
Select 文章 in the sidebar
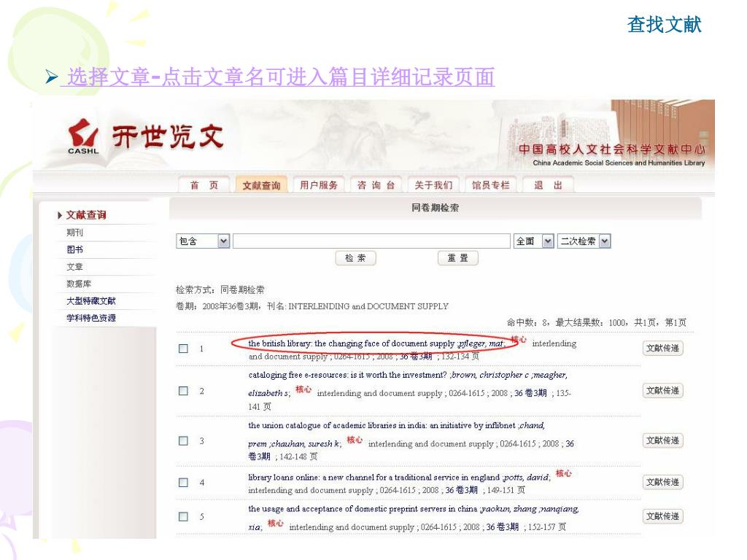click(x=75, y=267)
